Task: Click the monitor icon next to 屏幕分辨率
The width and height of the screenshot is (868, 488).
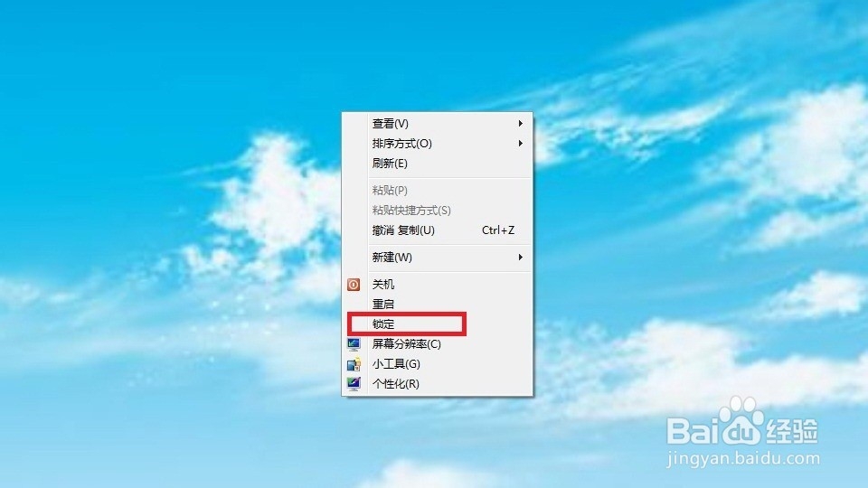Action: point(354,344)
